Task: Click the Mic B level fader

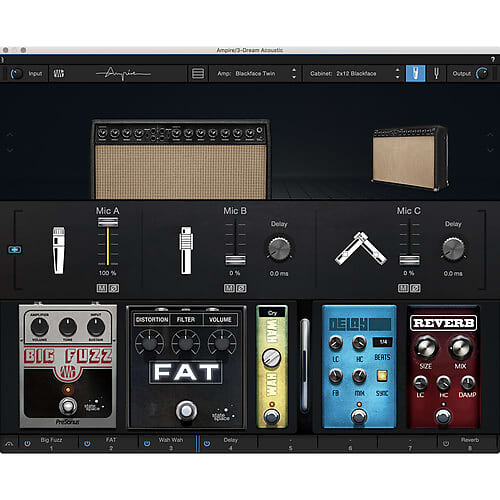Action: pyautogui.click(x=235, y=260)
